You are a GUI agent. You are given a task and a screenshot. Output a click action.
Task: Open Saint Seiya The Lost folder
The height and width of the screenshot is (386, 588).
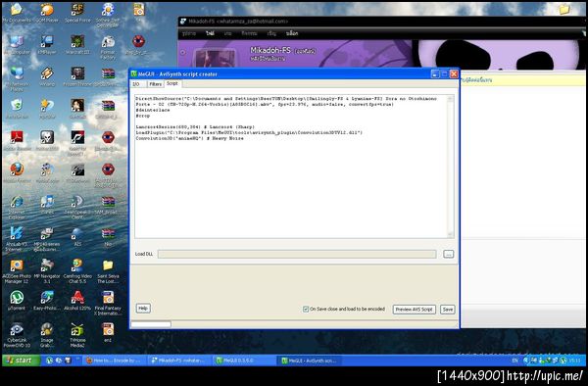click(108, 265)
